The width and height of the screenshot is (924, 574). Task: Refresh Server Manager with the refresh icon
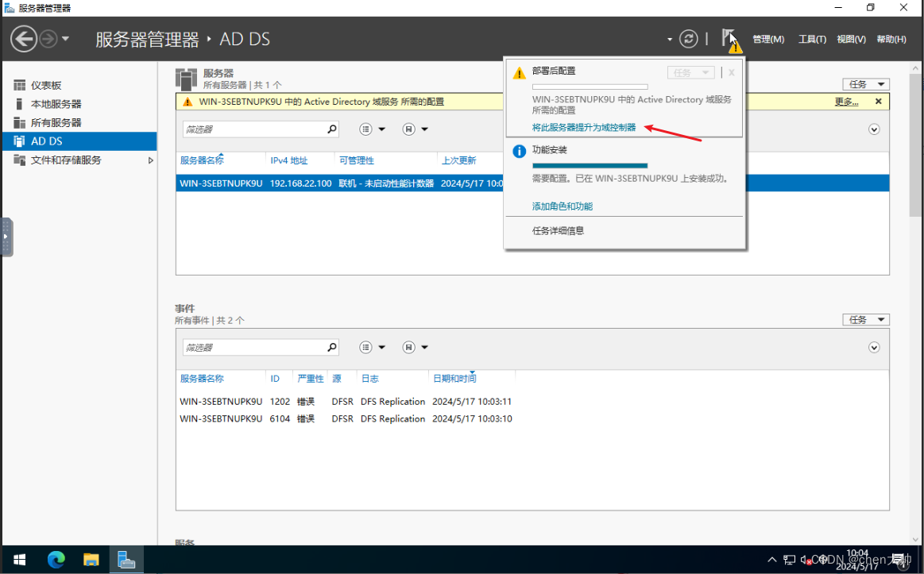688,40
